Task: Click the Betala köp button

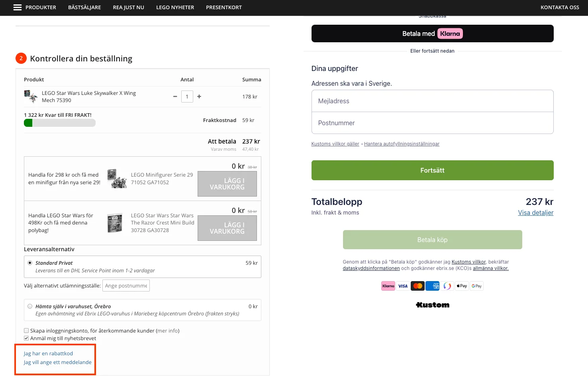Action: point(433,240)
